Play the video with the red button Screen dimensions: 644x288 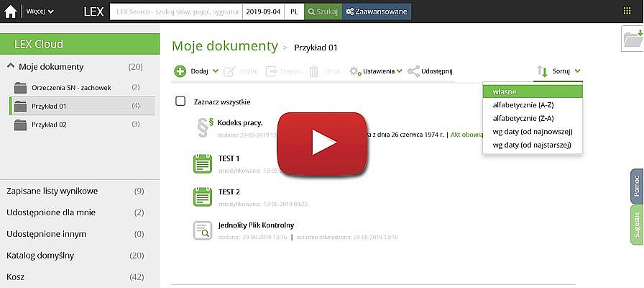[x=322, y=143]
